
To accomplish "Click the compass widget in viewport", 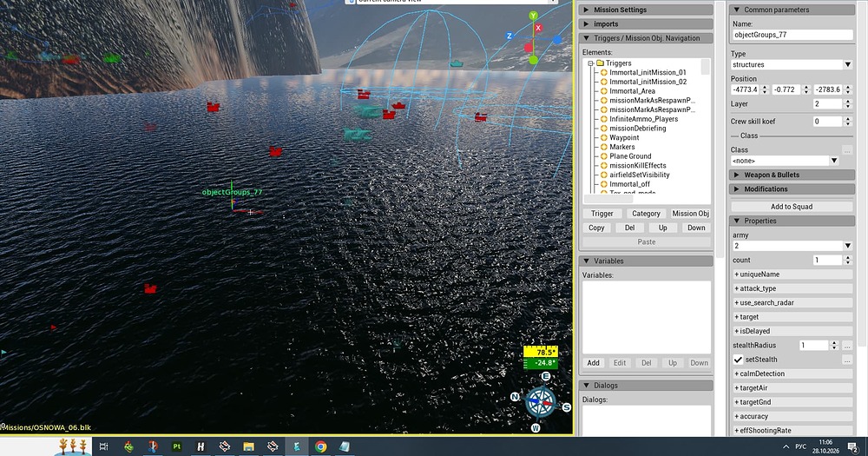I will [540, 402].
